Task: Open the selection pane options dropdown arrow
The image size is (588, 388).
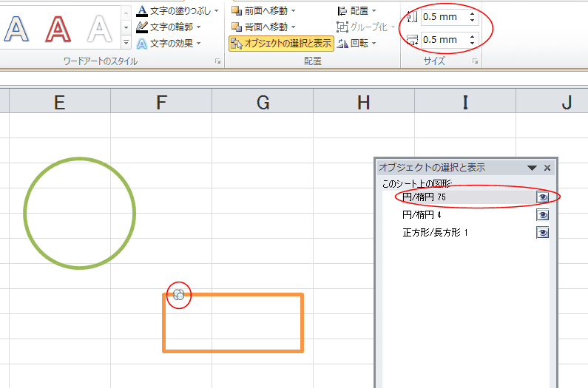Action: pyautogui.click(x=532, y=168)
